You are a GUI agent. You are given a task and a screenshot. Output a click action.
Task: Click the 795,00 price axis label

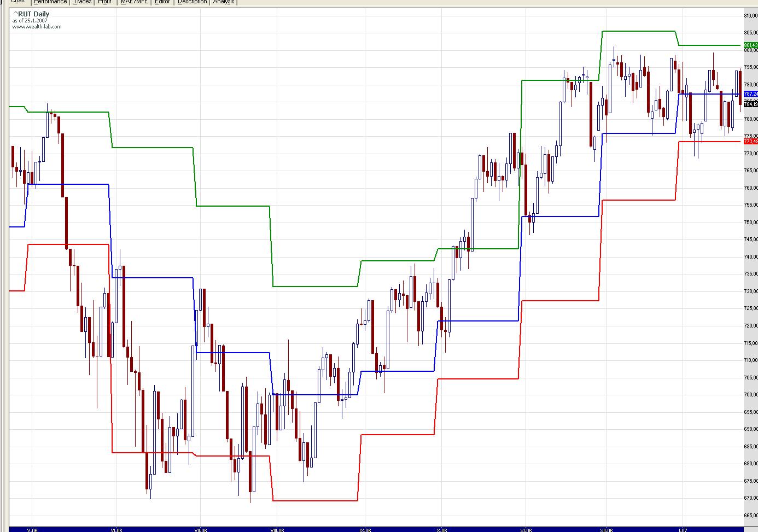click(751, 67)
